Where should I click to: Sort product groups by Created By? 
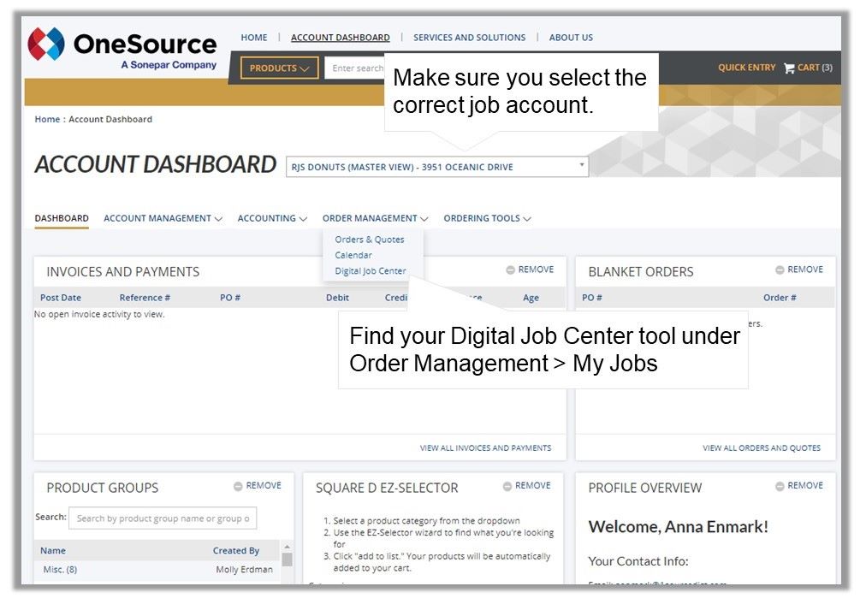236,550
